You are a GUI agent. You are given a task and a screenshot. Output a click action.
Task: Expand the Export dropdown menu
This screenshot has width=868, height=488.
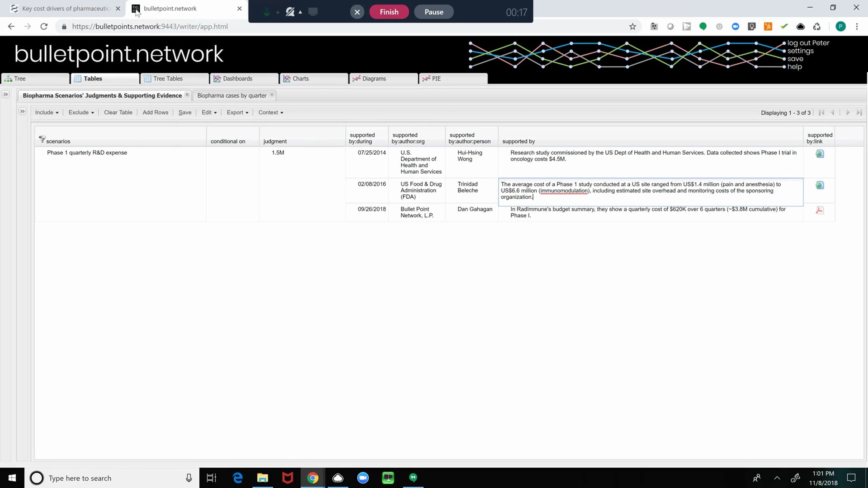(237, 112)
